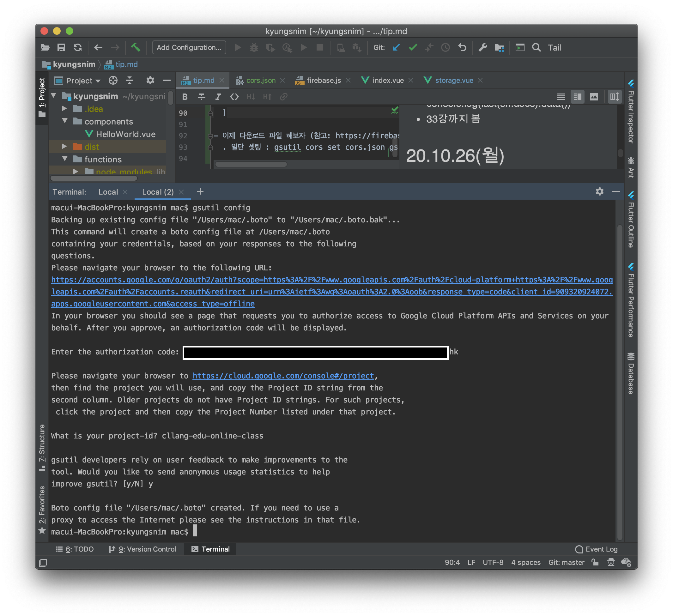Open the Project view dropdown
This screenshot has width=673, height=616.
coord(83,81)
